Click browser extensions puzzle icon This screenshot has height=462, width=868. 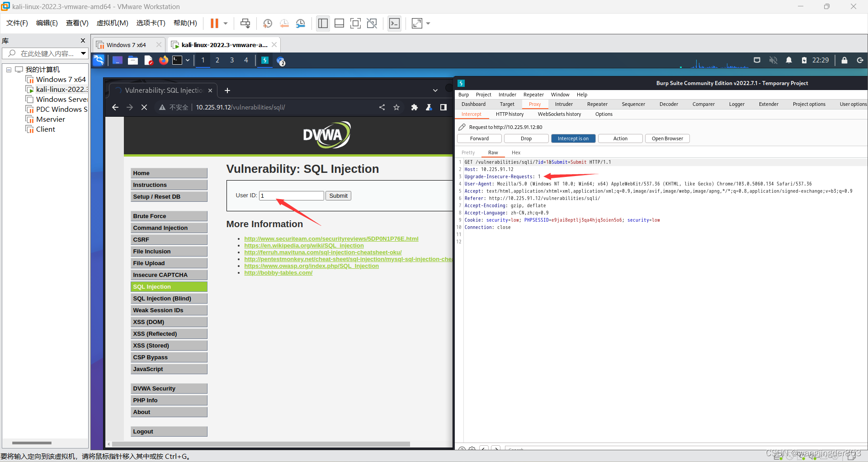(x=414, y=107)
